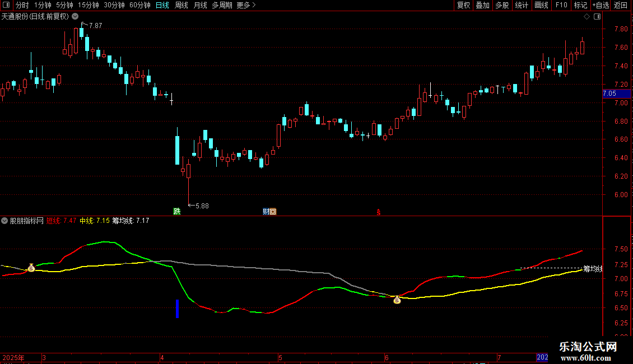
Task: Click the green 跌 event badge
Action: [177, 212]
